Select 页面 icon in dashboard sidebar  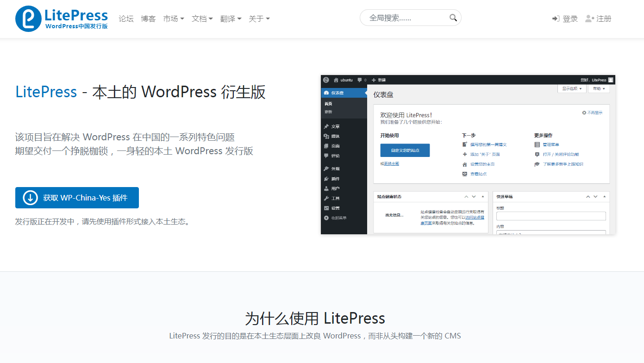pyautogui.click(x=326, y=146)
